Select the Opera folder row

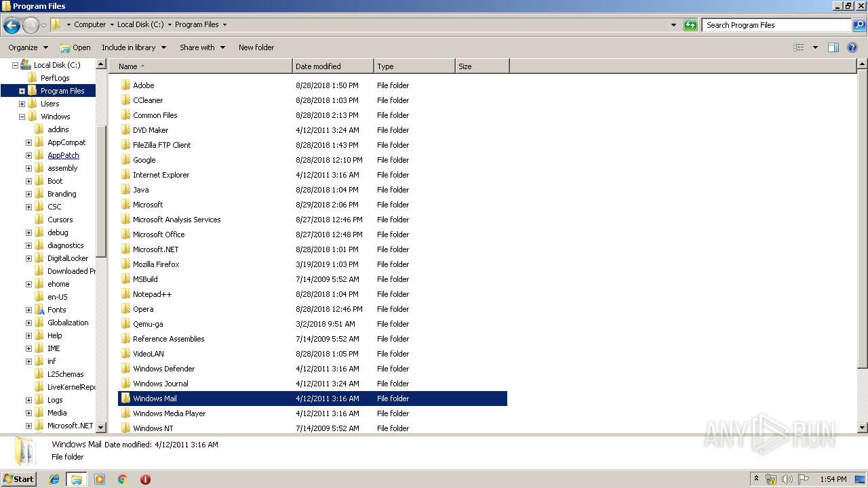pyautogui.click(x=313, y=309)
